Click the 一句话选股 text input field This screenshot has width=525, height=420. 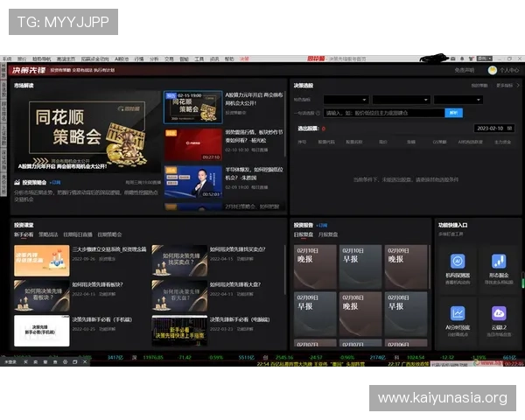(384, 113)
